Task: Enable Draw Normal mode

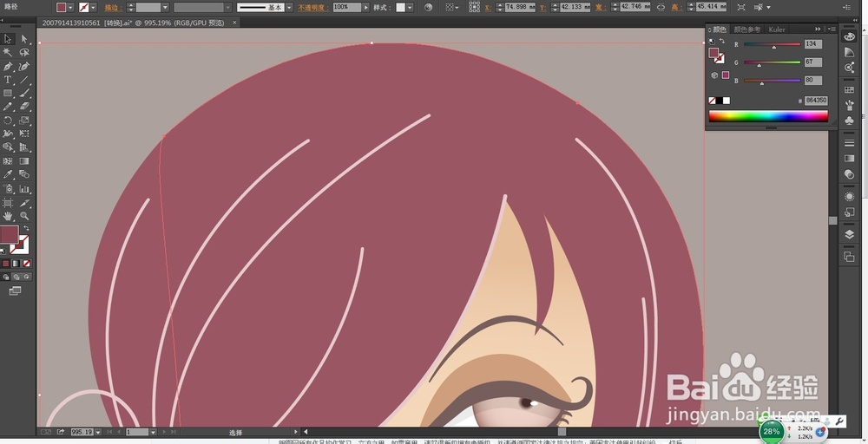Action: 6,277
